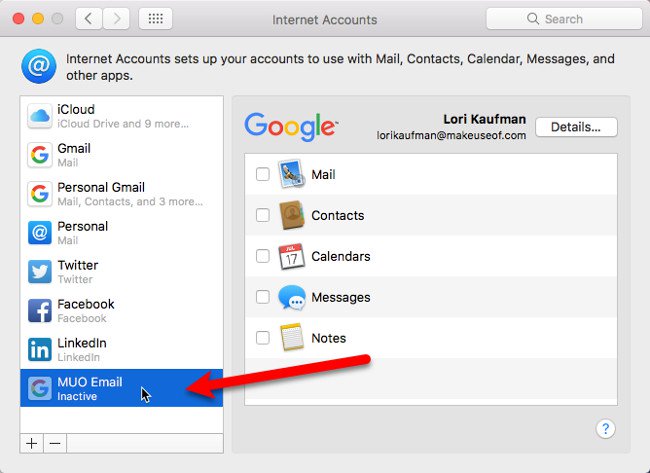Screen dimensions: 650x473
Task: Click the Inactive status text
Action: click(x=77, y=396)
